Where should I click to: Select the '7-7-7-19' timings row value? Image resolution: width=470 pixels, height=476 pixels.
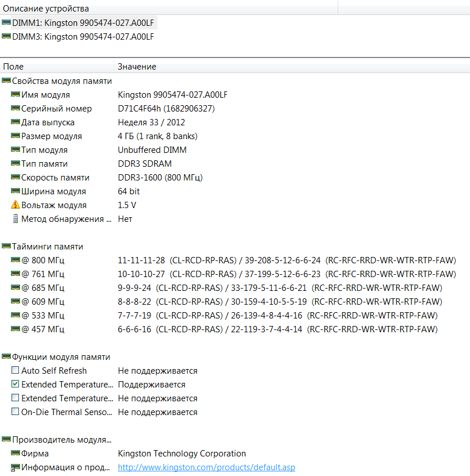pos(278,316)
